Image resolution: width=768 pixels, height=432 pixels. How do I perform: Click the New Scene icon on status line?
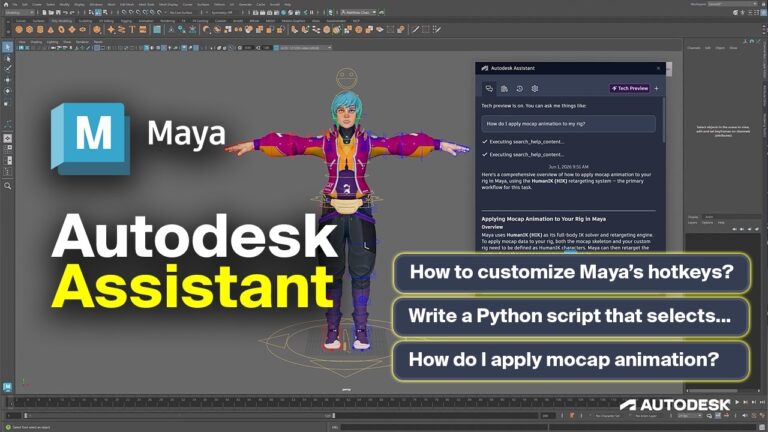(44, 12)
